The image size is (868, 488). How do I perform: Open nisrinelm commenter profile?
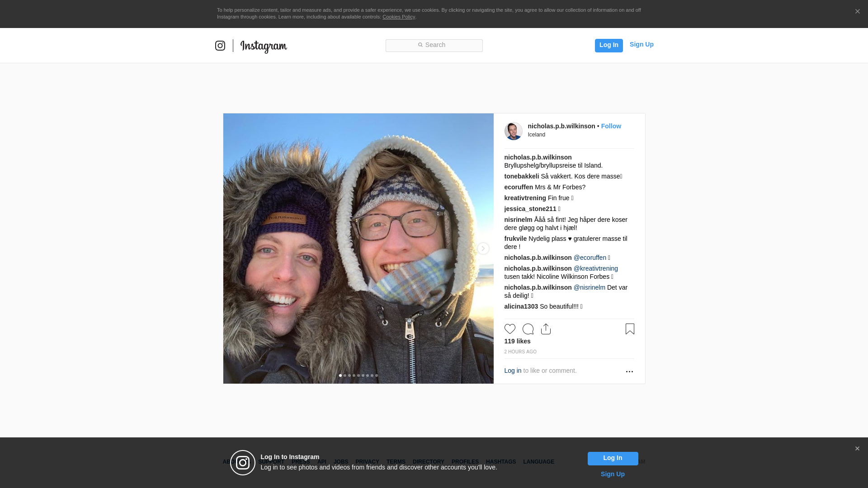518,220
